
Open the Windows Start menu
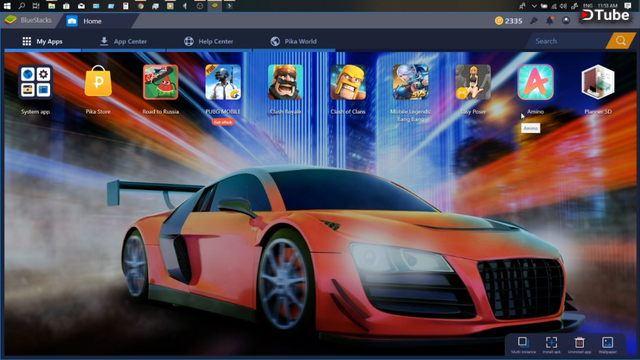pyautogui.click(x=7, y=6)
